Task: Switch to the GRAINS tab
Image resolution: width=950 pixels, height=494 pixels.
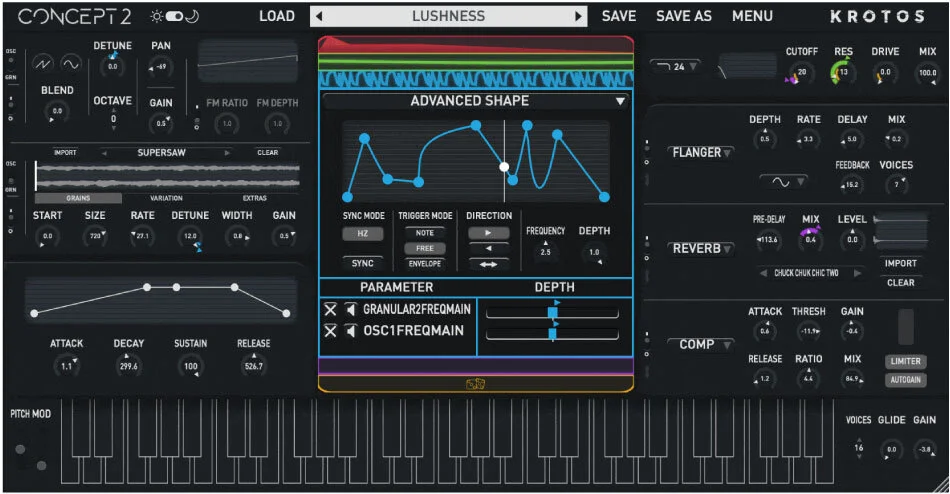Action: click(x=78, y=198)
